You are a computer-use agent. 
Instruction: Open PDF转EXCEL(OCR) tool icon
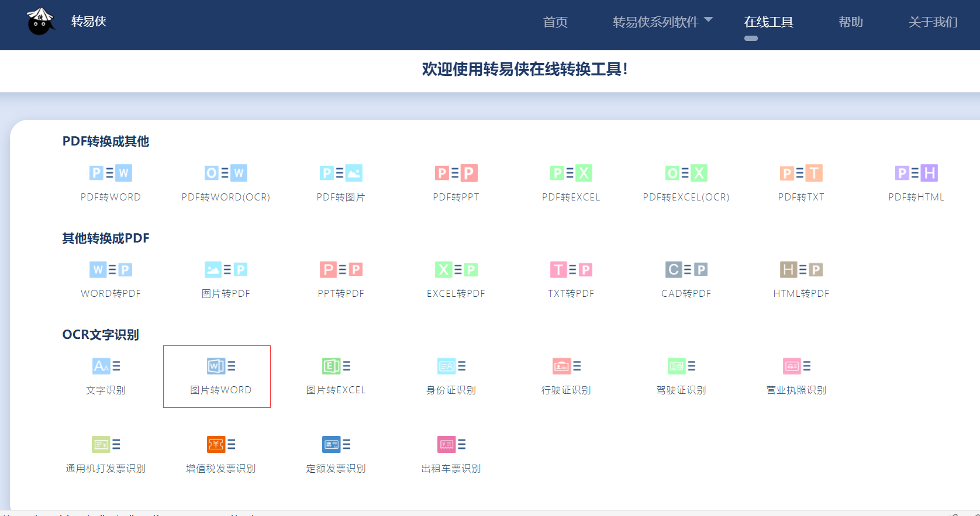click(686, 173)
